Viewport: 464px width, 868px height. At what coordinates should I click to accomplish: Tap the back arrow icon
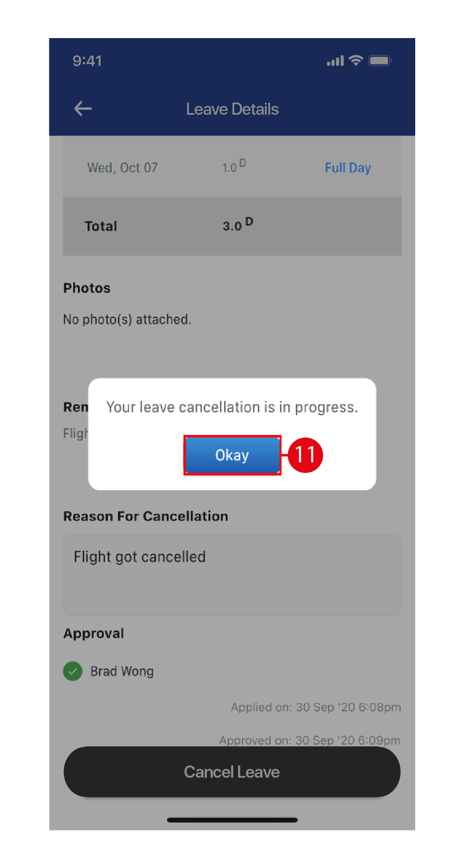tap(82, 109)
